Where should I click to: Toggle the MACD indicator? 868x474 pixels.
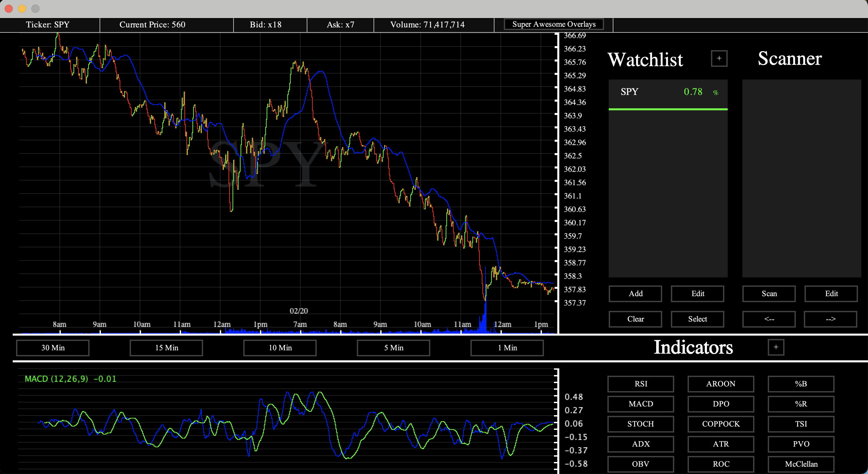[x=640, y=403]
